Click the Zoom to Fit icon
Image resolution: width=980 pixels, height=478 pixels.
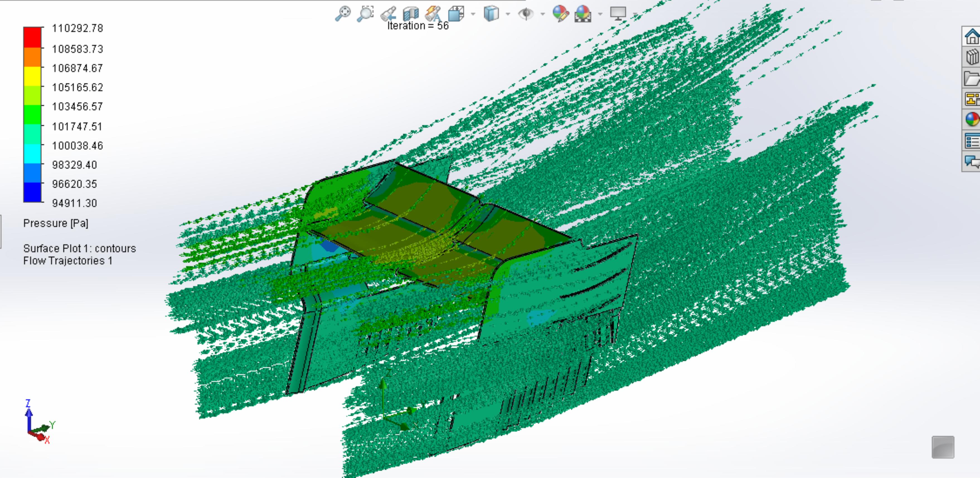(343, 14)
